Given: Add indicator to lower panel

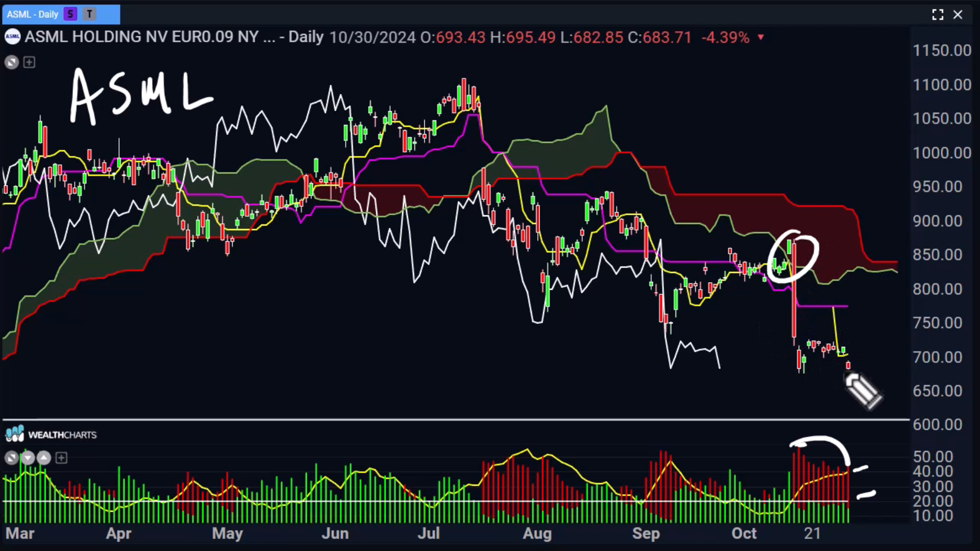Looking at the screenshot, I should click(61, 458).
